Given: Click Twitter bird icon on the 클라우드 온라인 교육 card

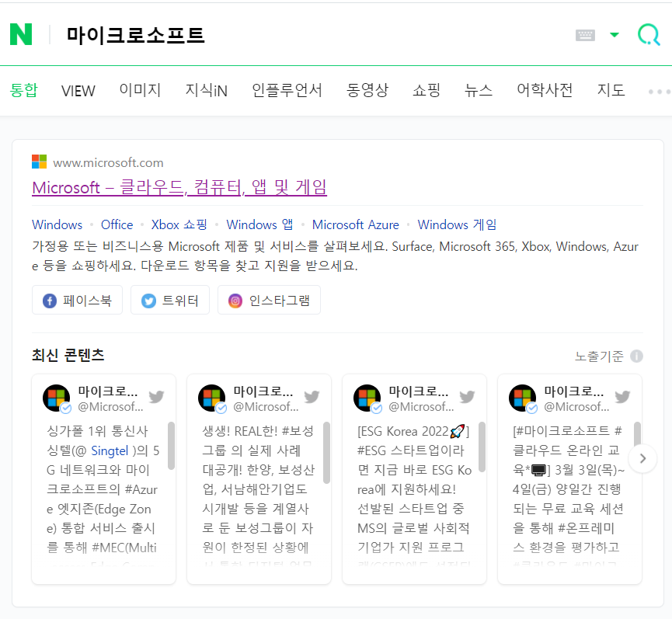Looking at the screenshot, I should tap(622, 397).
